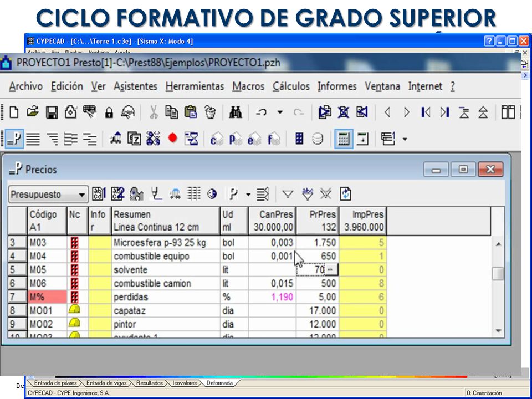The height and width of the screenshot is (399, 532).
Task: Open the Herramientas menu
Action: click(195, 86)
